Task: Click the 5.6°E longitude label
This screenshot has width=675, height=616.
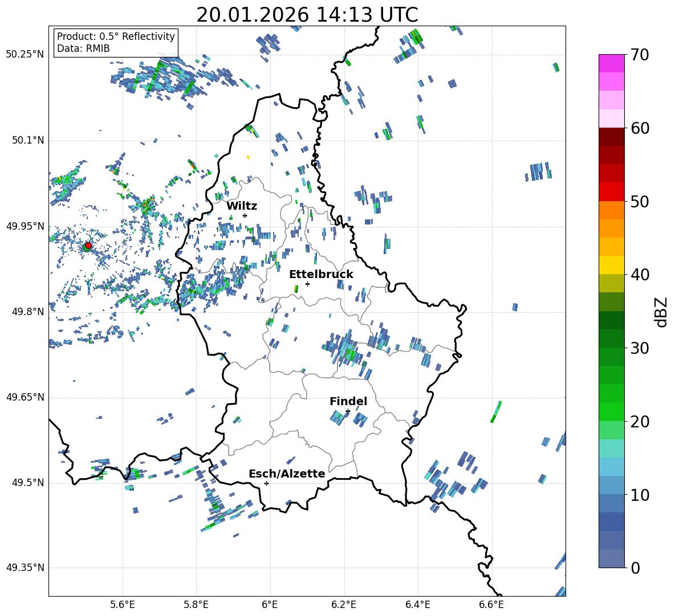Action: pos(123,605)
